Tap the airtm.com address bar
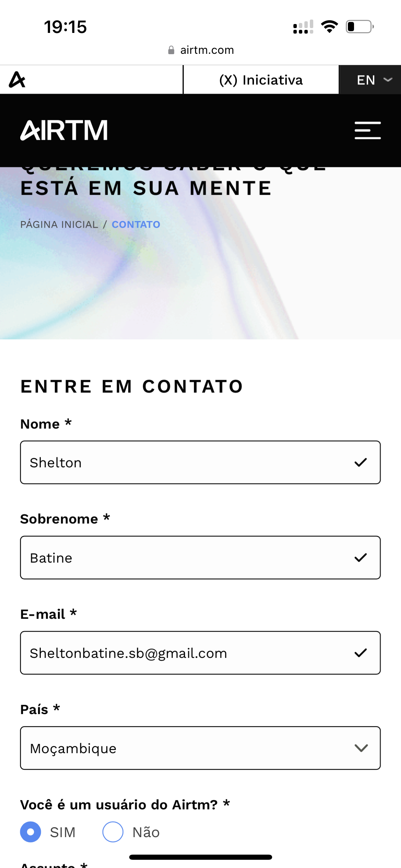Image resolution: width=401 pixels, height=868 pixels. click(x=207, y=50)
